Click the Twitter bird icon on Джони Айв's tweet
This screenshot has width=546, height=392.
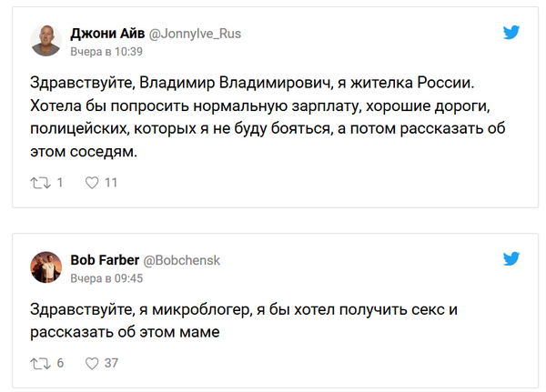point(512,33)
